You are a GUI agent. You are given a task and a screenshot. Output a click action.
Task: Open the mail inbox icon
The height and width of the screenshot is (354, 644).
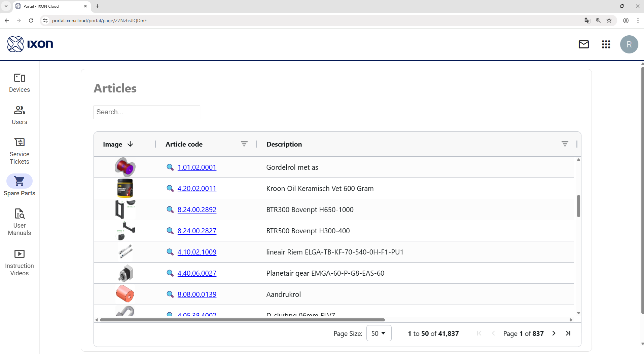click(x=583, y=44)
